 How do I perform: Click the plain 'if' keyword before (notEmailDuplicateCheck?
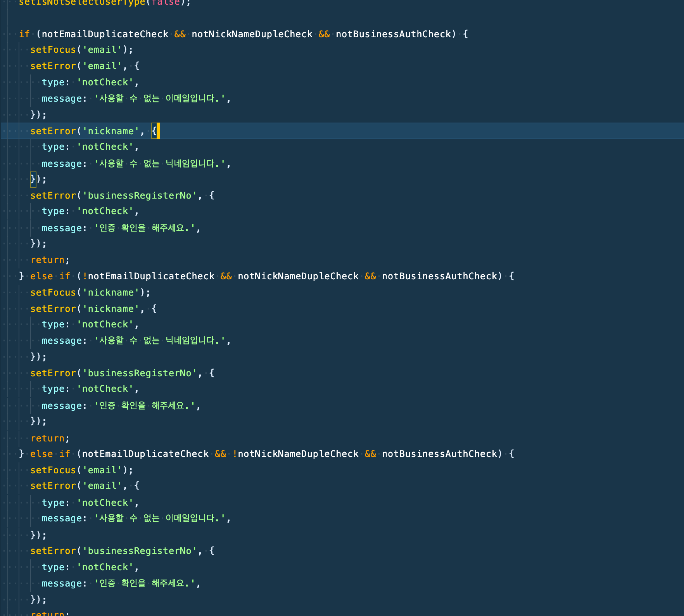pos(24,34)
